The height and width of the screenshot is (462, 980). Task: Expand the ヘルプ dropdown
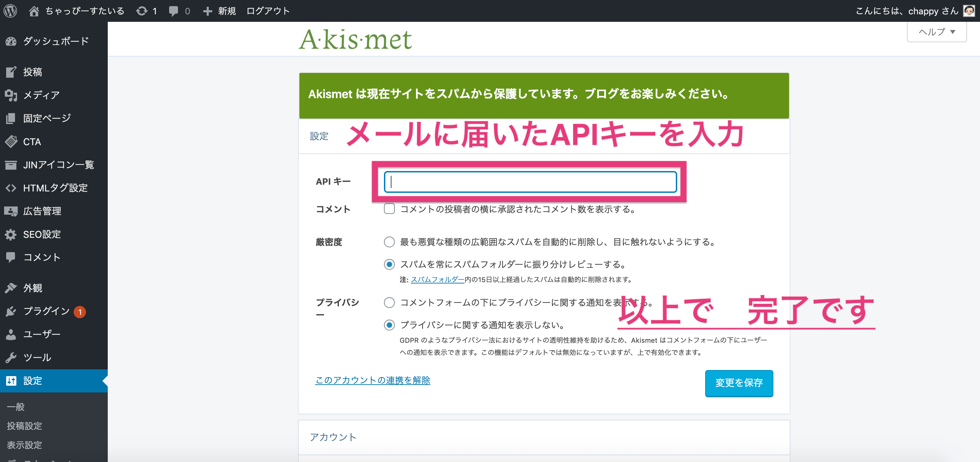pyautogui.click(x=937, y=32)
